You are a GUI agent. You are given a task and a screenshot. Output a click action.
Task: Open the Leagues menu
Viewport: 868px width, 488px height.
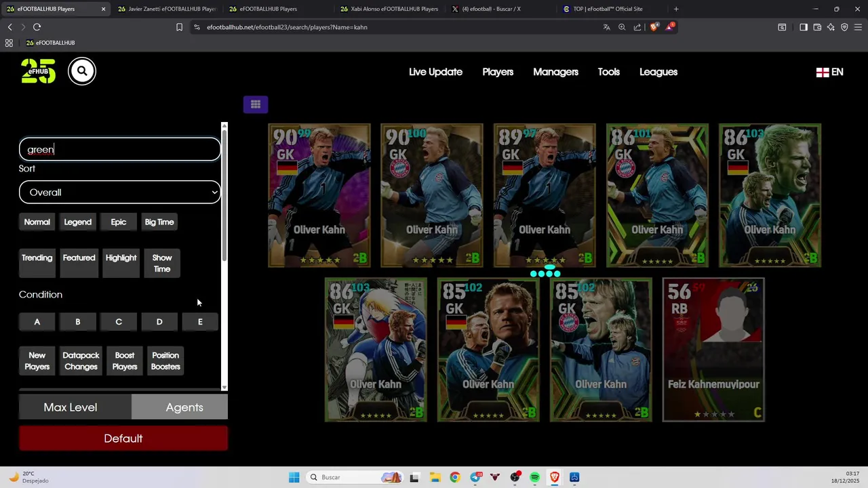(658, 72)
